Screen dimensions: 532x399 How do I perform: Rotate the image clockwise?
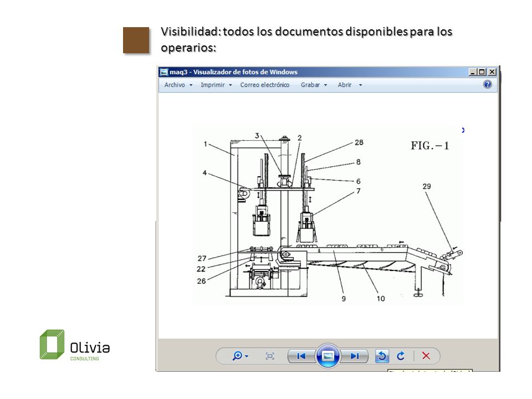coord(401,356)
